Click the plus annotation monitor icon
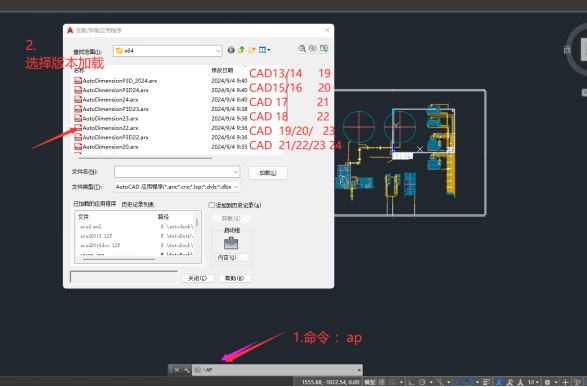587x387 pixels. tap(565, 382)
